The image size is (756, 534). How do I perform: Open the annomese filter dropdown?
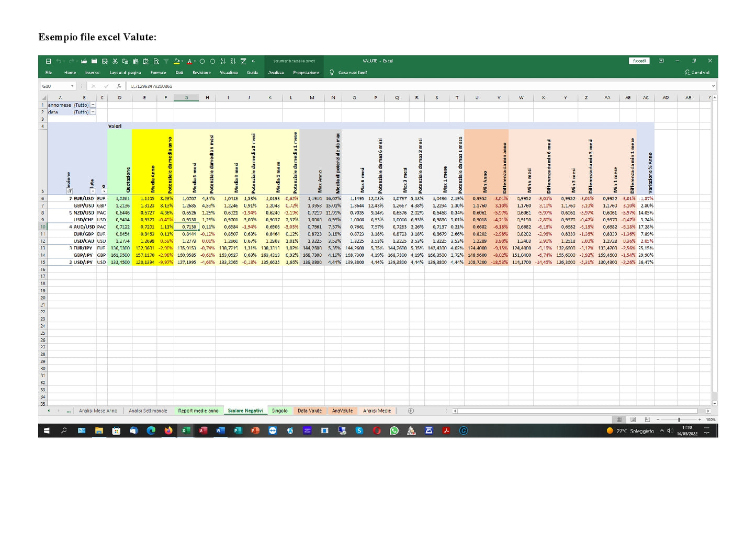pyautogui.click(x=93, y=105)
